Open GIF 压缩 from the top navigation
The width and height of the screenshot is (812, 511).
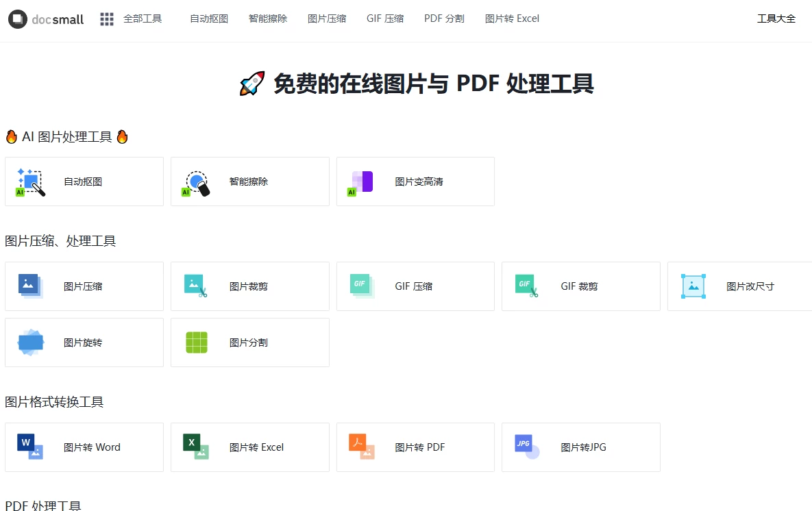(x=385, y=19)
